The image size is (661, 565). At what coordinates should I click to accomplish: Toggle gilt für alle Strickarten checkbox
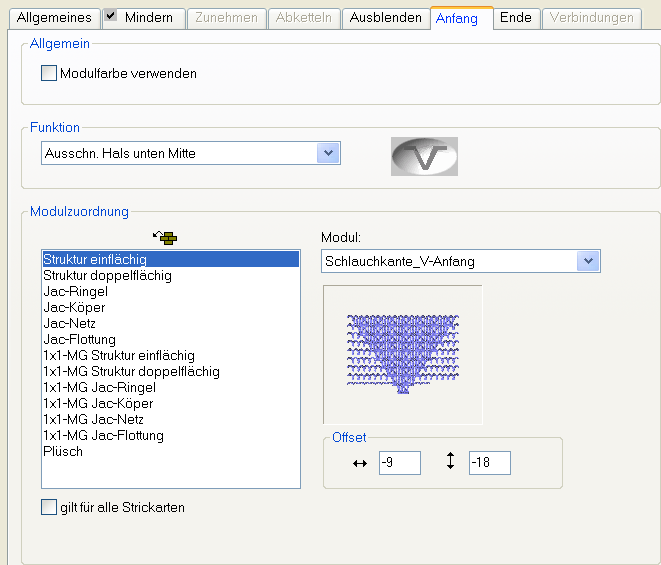(x=49, y=508)
